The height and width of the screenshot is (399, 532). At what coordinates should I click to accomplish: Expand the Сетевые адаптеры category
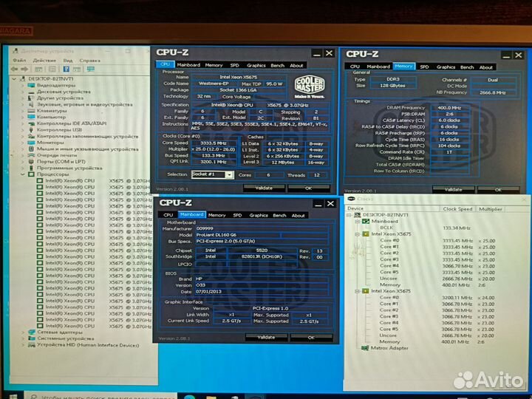[x=23, y=332]
